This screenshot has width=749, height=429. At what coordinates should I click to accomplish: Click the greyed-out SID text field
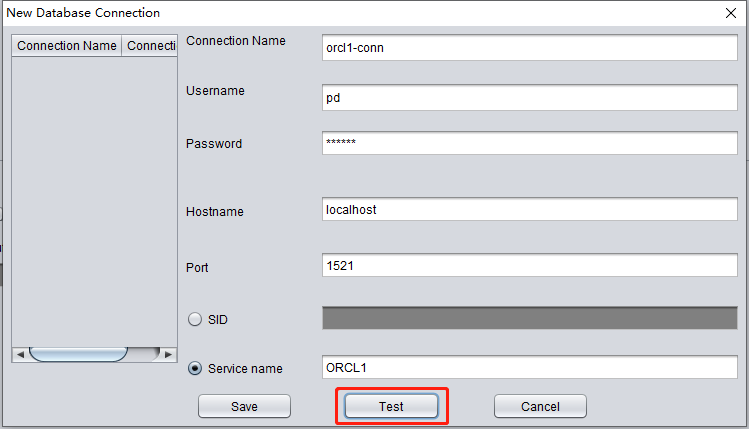coord(530,318)
